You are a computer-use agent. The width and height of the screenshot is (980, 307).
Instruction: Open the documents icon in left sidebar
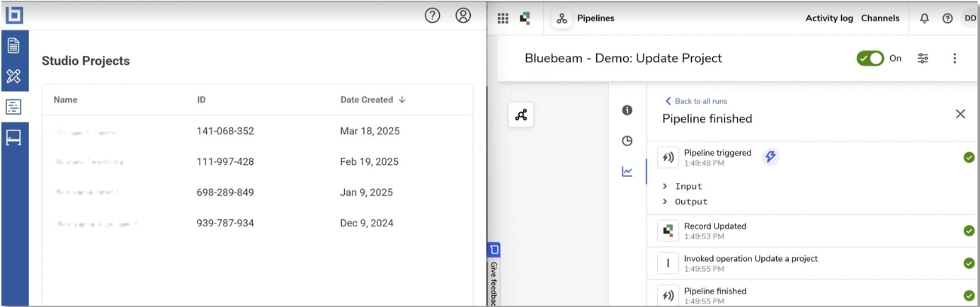[x=13, y=46]
